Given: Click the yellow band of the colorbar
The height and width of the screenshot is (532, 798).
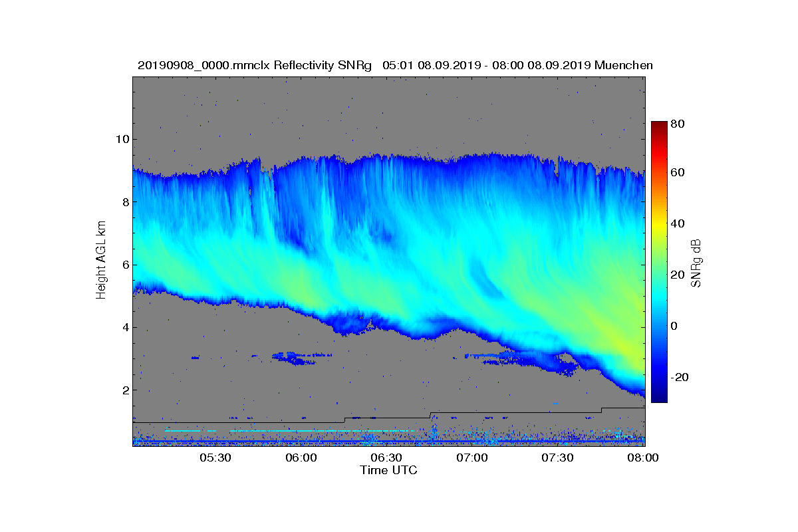Looking at the screenshot, I should (659, 225).
